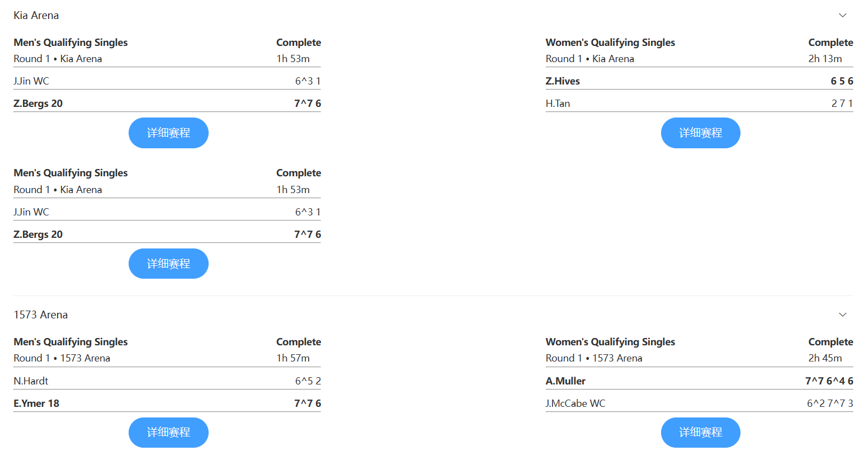The image size is (868, 460).
Task: Open details button for A.Muller vs J.McCabe
Action: click(x=700, y=432)
